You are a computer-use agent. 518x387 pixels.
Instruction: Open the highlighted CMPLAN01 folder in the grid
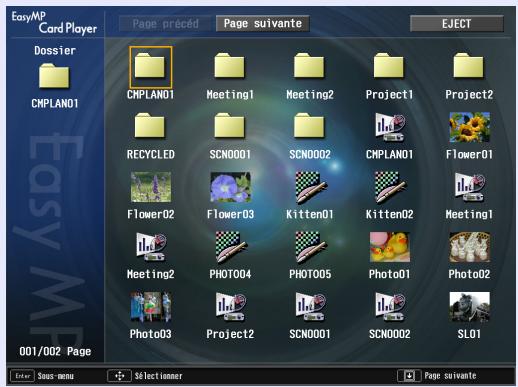(x=151, y=67)
